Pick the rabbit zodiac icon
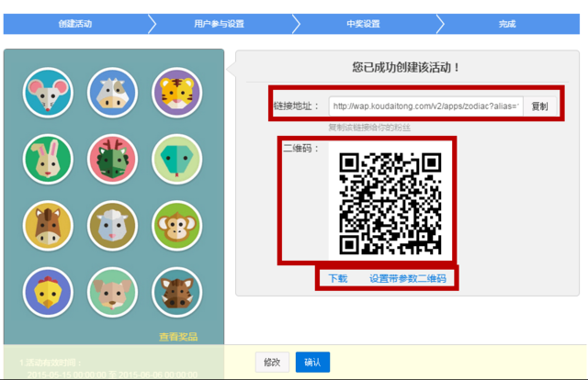588x380 pixels. click(48, 159)
